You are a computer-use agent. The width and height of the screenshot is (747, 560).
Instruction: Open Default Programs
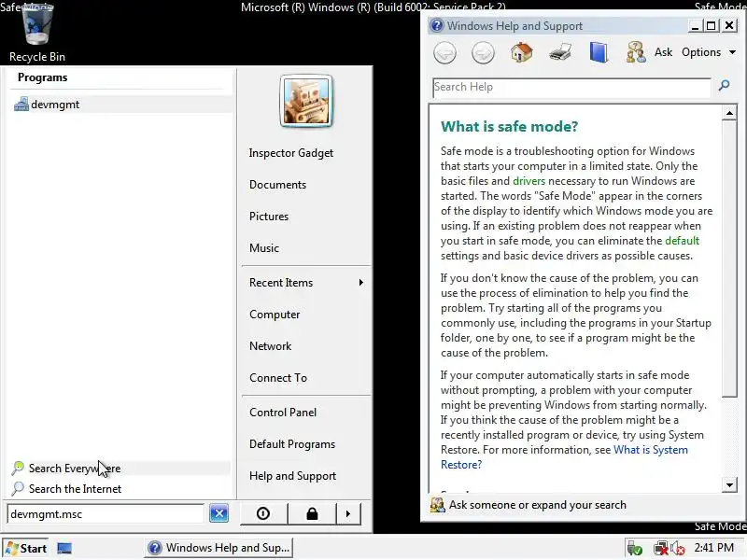coord(292,444)
